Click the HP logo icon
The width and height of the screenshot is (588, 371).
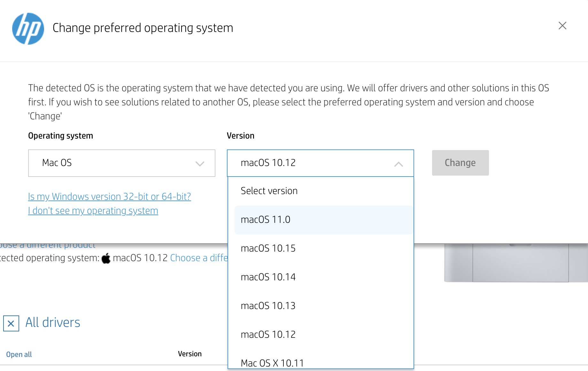pos(28,28)
